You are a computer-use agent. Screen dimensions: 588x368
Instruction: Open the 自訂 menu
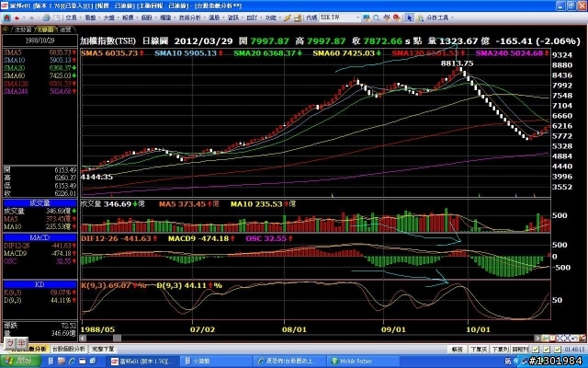[x=252, y=17]
